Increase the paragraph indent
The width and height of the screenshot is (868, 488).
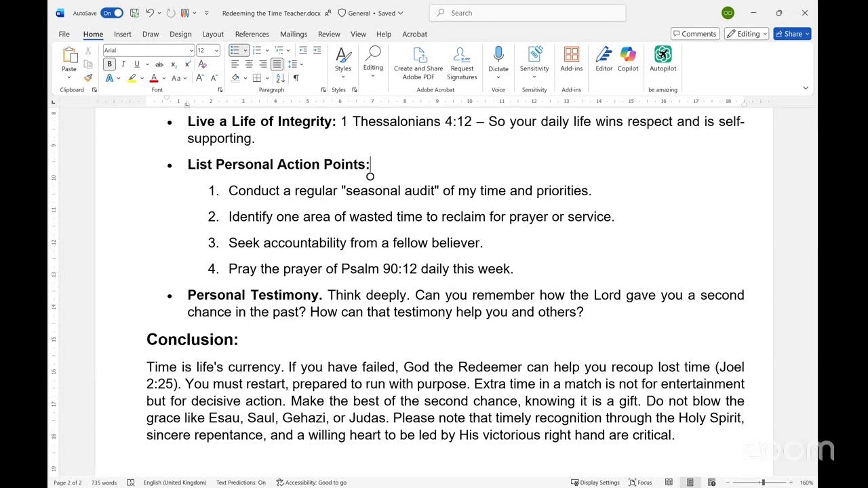click(317, 50)
